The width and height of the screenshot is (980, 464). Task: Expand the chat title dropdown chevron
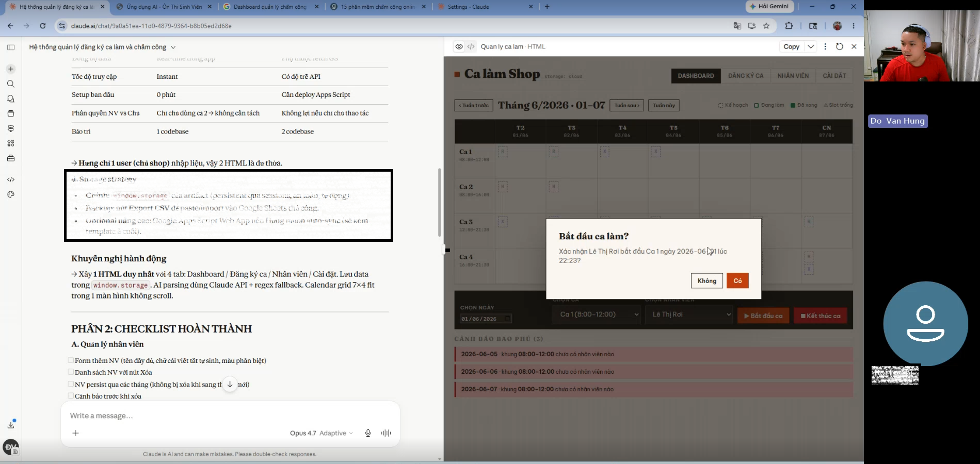173,47
